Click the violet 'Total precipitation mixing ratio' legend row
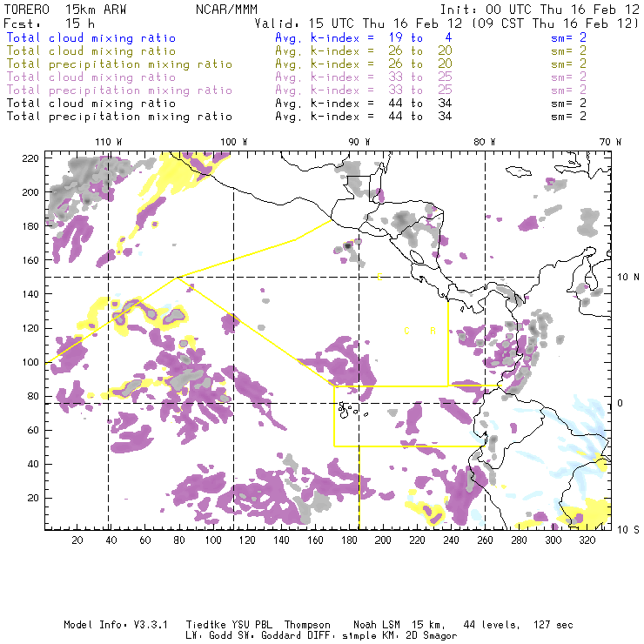This screenshot has width=644, height=644. coord(296,90)
